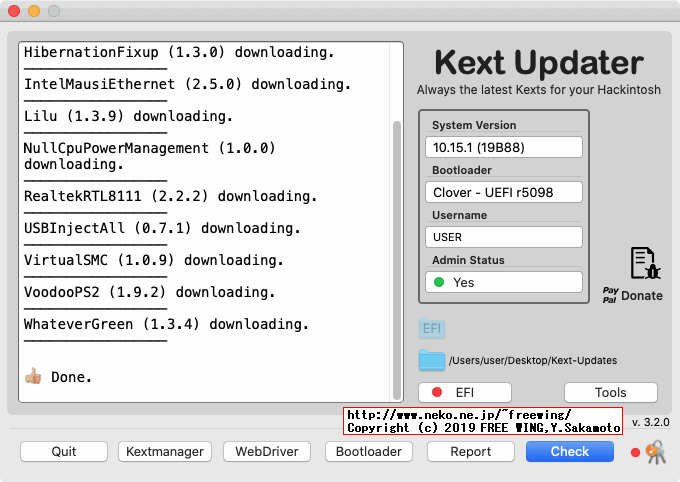Click the IntelMausiEthernet (2.5.0) downloading line
Screen dimensions: 680x482
point(187,84)
